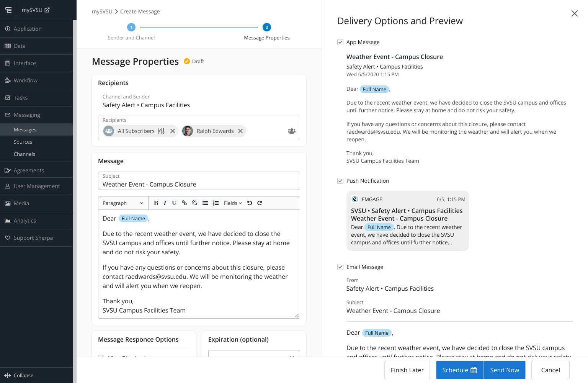The height and width of the screenshot is (383, 588).
Task: Open Application in the sidebar
Action: click(36, 29)
